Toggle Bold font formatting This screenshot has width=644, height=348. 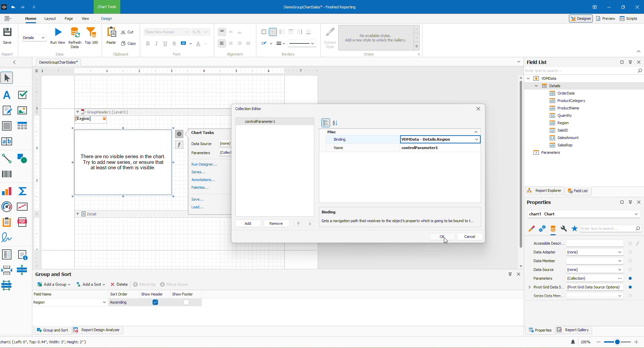tap(148, 43)
